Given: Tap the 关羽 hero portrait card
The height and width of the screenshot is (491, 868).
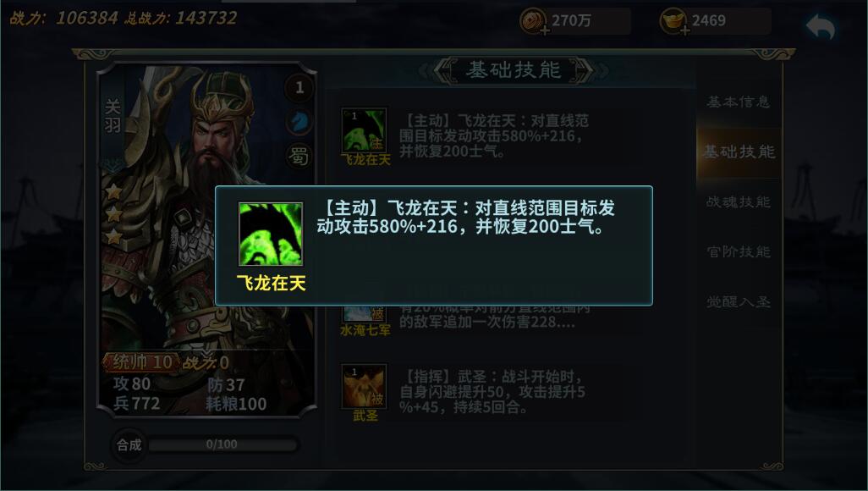Looking at the screenshot, I should tap(207, 238).
